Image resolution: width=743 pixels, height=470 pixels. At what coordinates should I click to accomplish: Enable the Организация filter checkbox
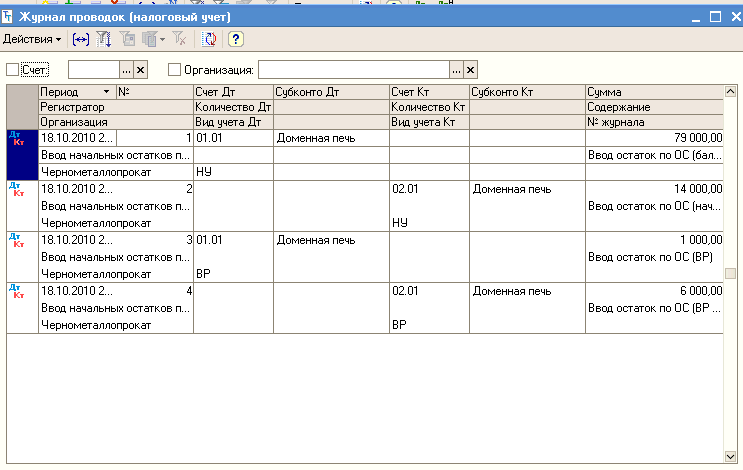pyautogui.click(x=174, y=70)
